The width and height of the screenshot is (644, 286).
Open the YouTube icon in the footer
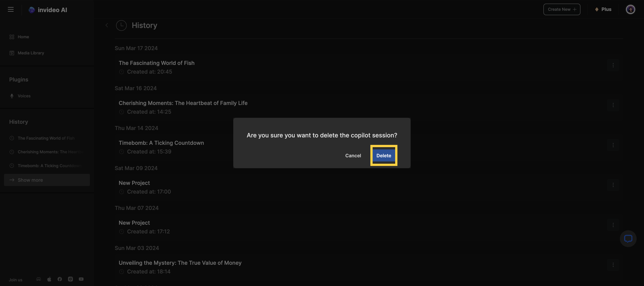click(81, 279)
